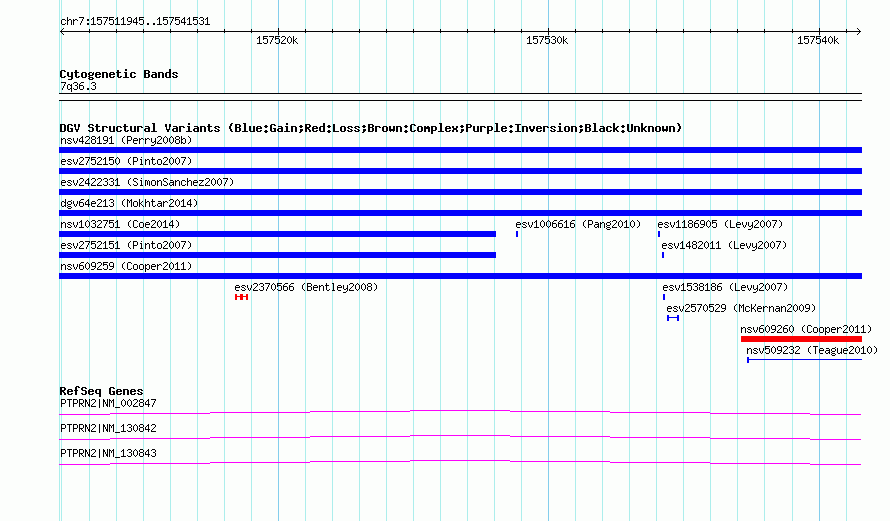Image resolution: width=890 pixels, height=521 pixels.
Task: Click the RefSeq Genes track heading
Action: tap(101, 391)
